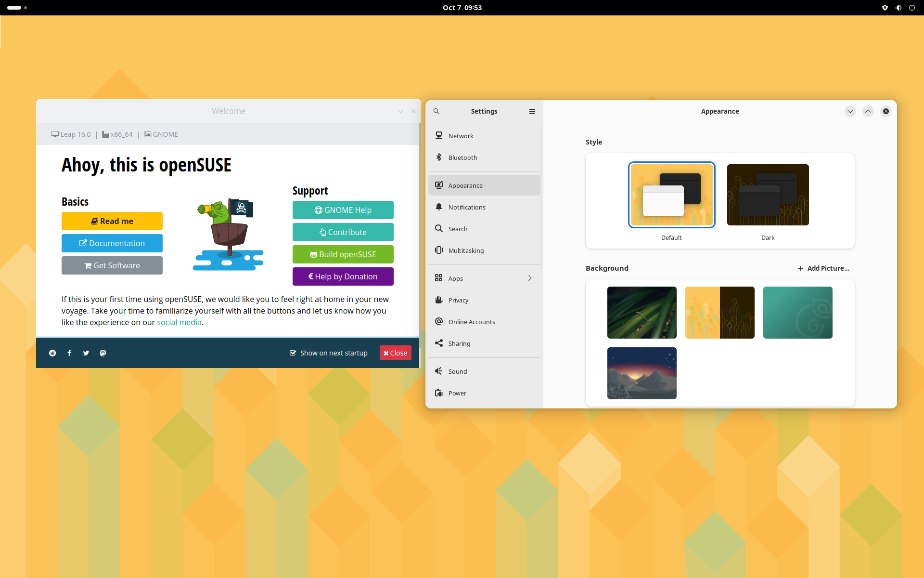Viewport: 924px width, 578px height.
Task: Click the Network settings icon
Action: click(438, 135)
